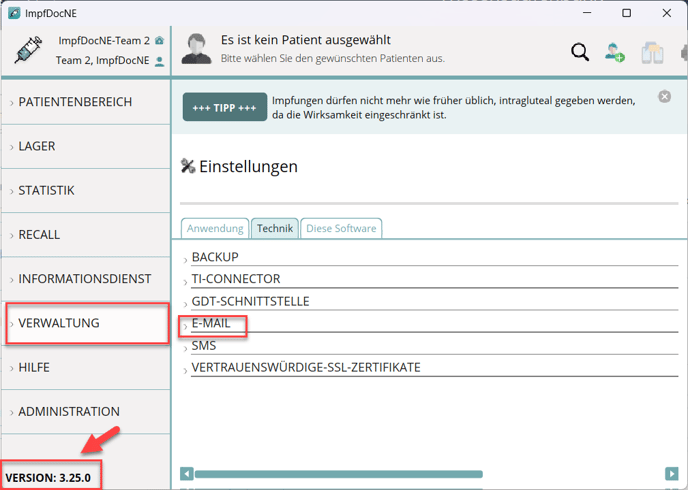Expand the SMS settings row
Screen dimensions: 688x490
[x=430, y=346]
